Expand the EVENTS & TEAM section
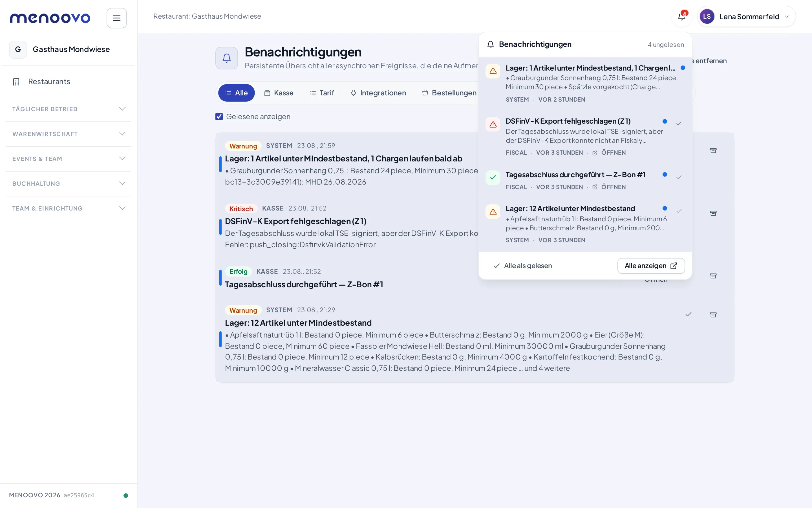 click(69, 159)
